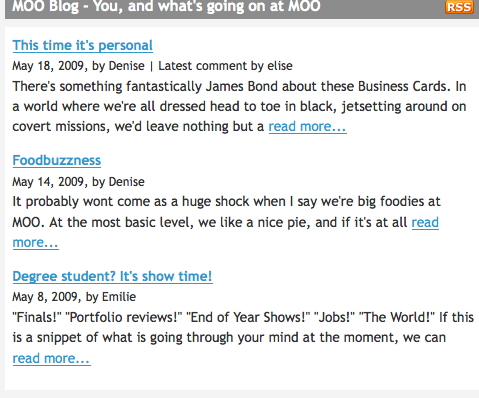Click the MOO Blog header title
Viewport: 479px width, 398px height.
[x=166, y=6]
